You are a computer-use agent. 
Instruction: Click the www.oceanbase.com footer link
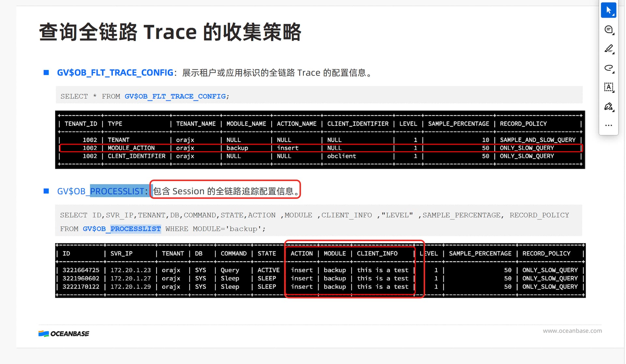point(572,330)
